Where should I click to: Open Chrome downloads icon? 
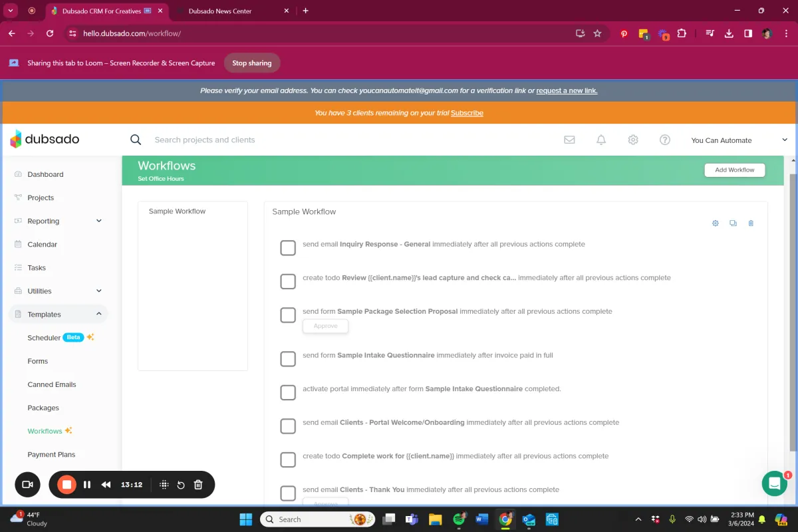point(729,33)
